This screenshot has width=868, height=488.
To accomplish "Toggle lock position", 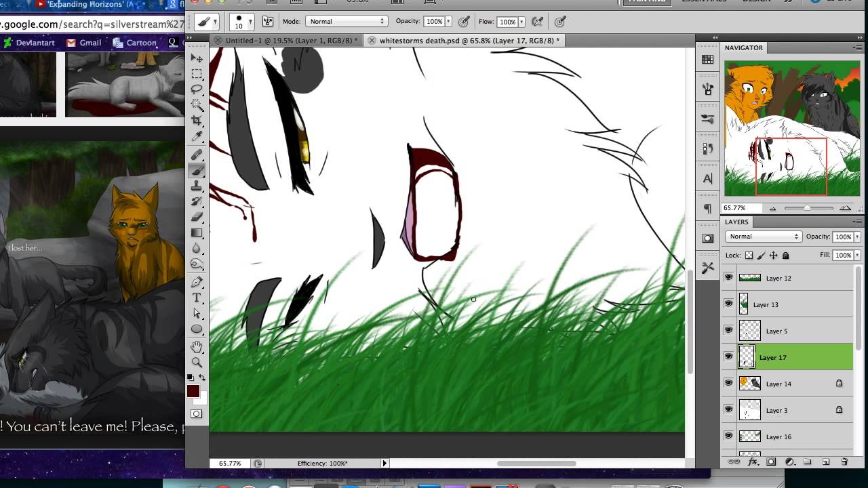I will pyautogui.click(x=774, y=256).
